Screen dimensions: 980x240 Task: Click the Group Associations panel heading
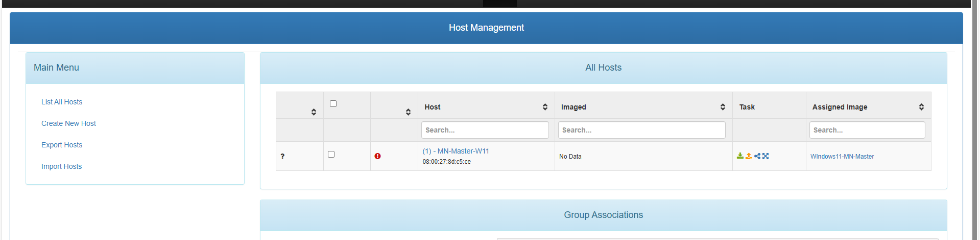(603, 215)
